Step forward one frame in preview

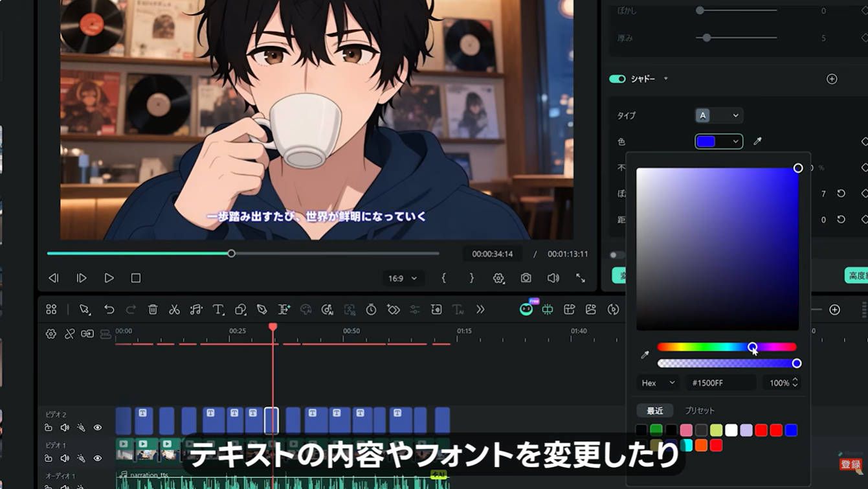82,278
